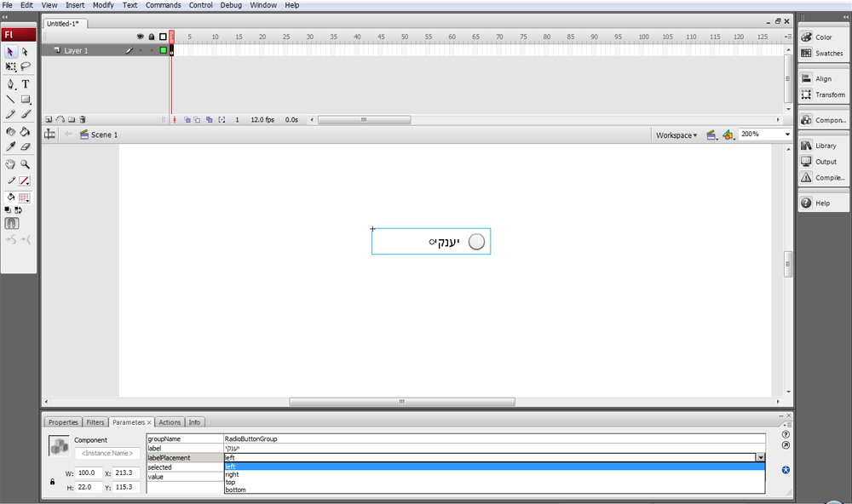
Task: Open the Library panel
Action: pos(823,146)
